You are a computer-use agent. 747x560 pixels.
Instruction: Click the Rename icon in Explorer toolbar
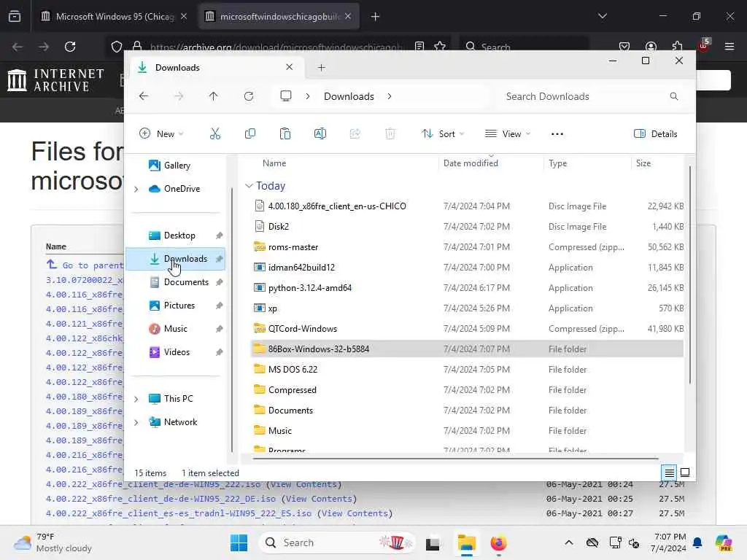(320, 134)
